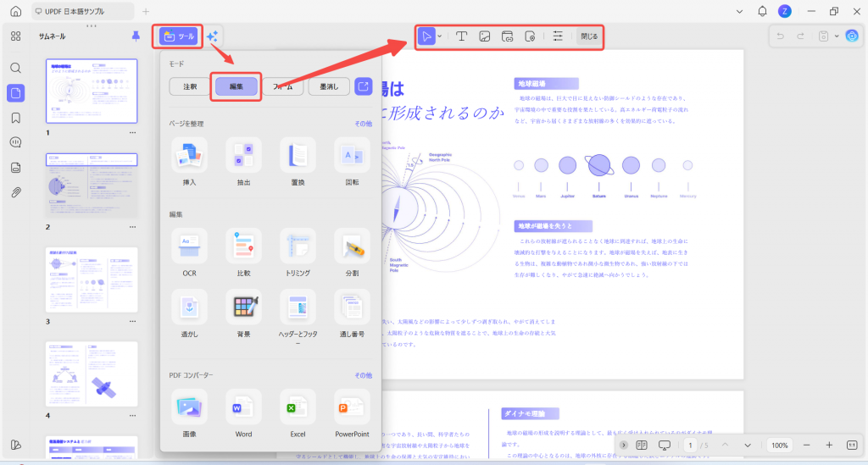The height and width of the screenshot is (465, 868).
Task: Zoom in with the plus button
Action: pyautogui.click(x=829, y=446)
